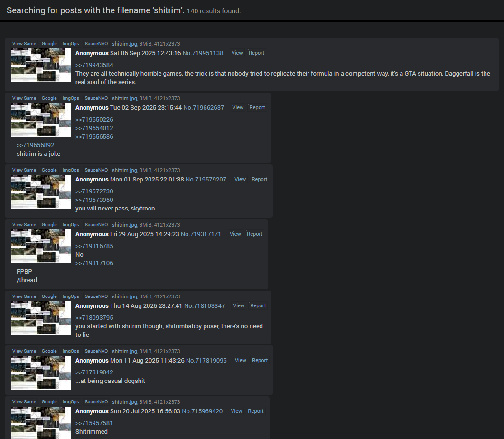Open thumbnail of post No.719951138
This screenshot has width=504, height=439.
[41, 66]
